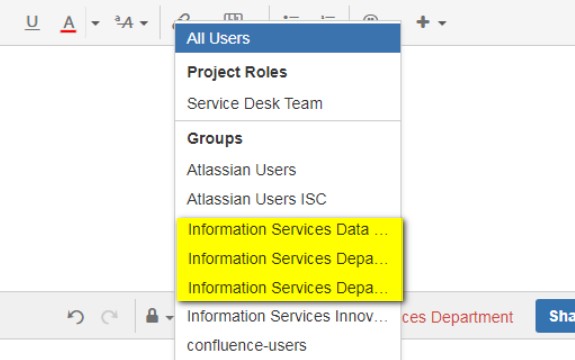Apply red text color
This screenshot has height=360, width=575.
(x=68, y=23)
